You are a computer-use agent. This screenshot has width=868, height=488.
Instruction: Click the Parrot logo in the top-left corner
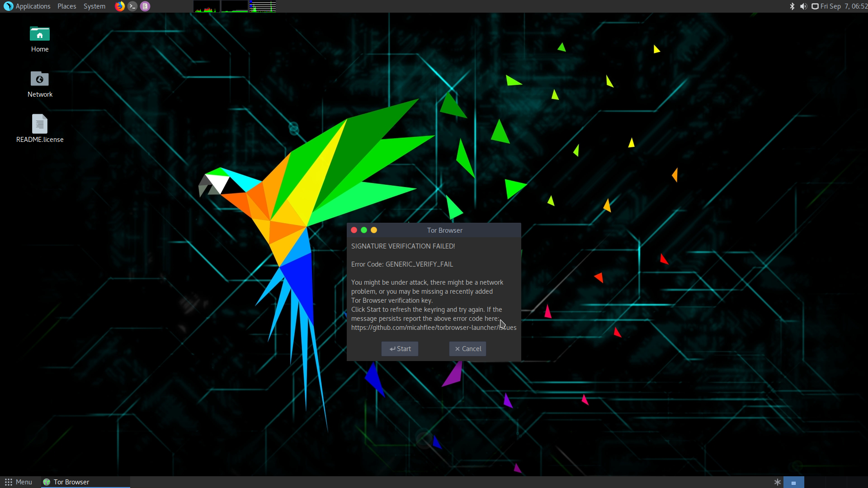click(7, 6)
